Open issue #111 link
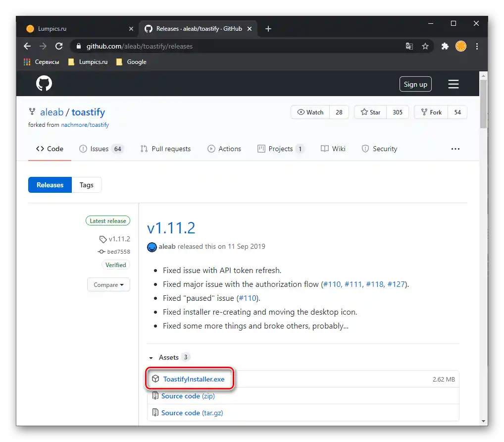 [353, 284]
